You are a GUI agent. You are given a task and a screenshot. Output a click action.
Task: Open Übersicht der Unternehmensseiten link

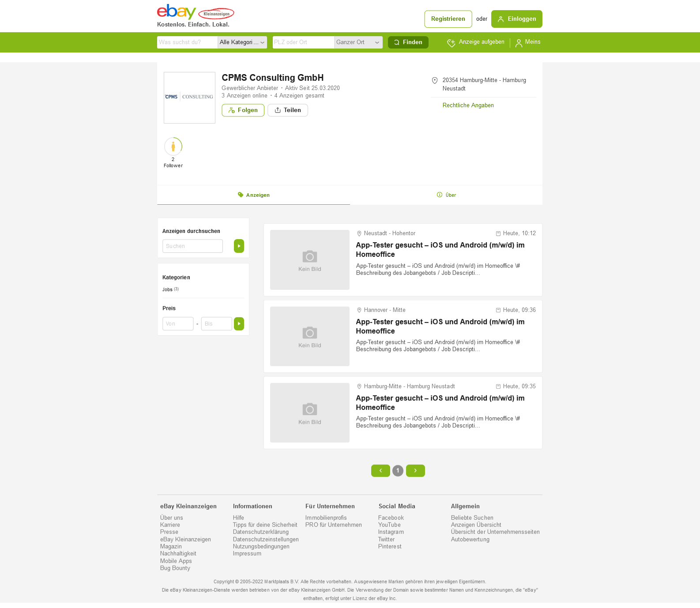(495, 532)
